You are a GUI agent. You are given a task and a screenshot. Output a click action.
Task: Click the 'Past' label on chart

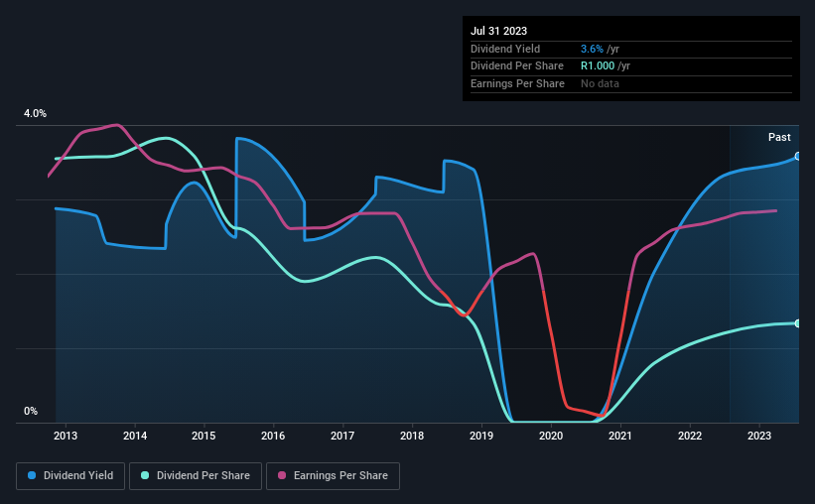coord(779,137)
